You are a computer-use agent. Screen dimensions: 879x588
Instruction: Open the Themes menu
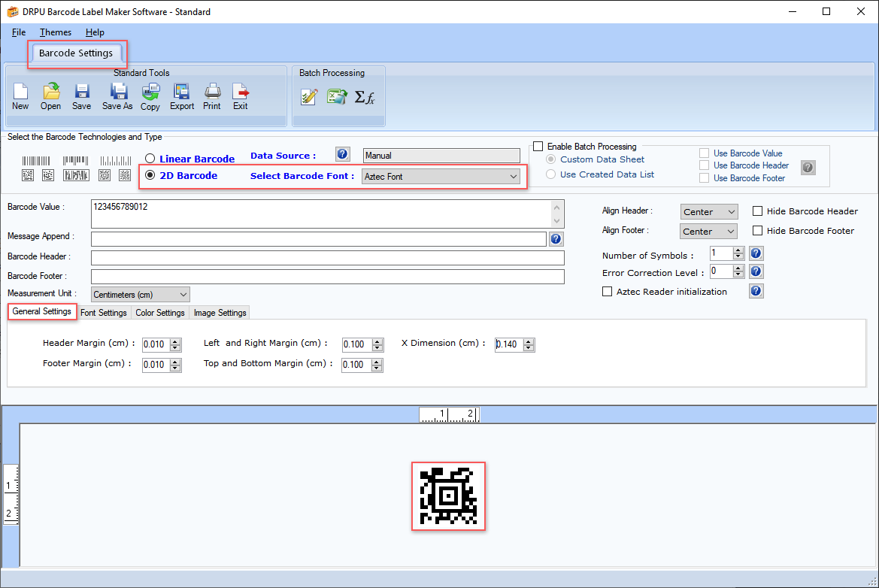(x=56, y=32)
